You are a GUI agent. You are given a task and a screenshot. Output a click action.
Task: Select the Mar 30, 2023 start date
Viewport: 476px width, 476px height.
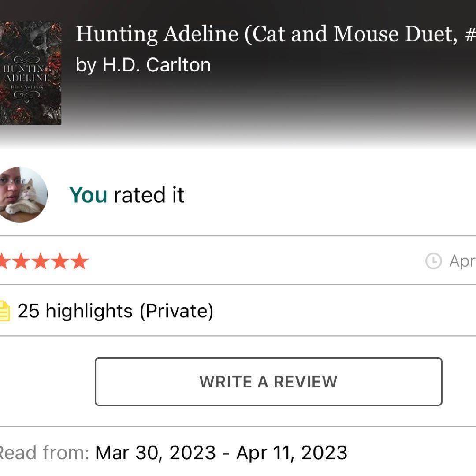click(155, 453)
